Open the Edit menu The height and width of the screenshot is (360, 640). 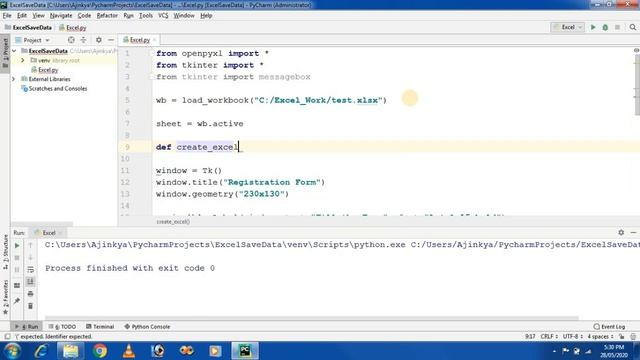click(x=22, y=16)
